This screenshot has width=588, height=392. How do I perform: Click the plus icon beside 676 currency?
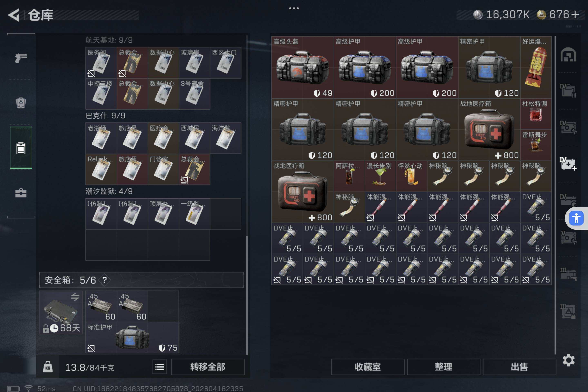[575, 14]
